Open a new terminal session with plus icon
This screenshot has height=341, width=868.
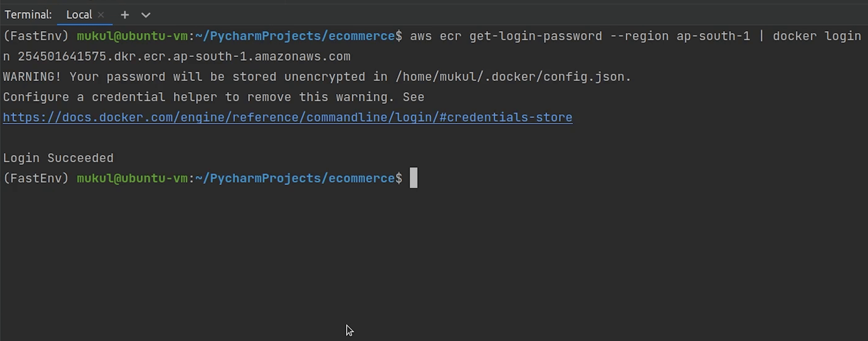coord(125,15)
